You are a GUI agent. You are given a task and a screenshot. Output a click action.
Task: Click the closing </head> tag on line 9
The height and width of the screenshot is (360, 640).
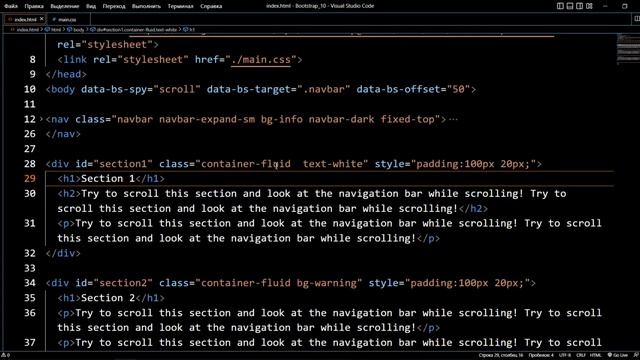[66, 74]
